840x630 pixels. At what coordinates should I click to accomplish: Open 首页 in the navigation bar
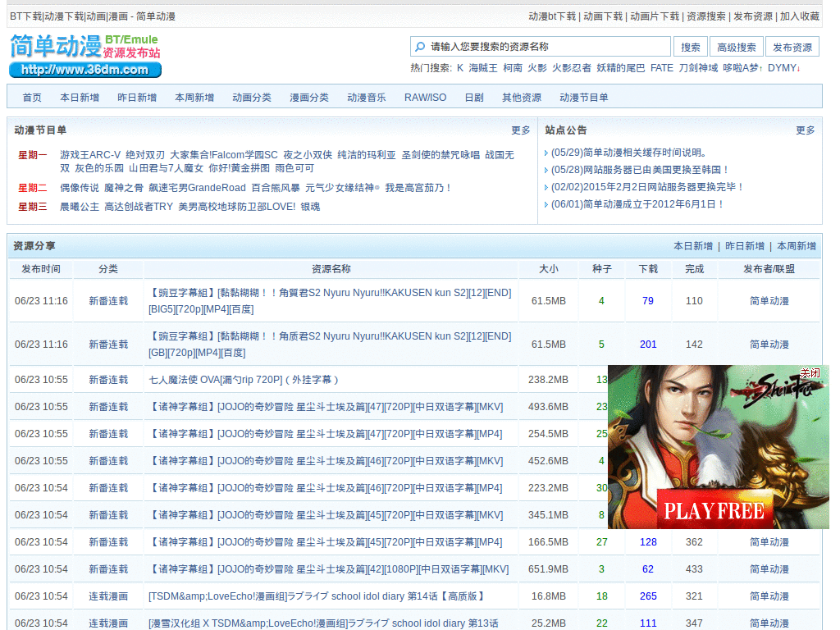[32, 98]
